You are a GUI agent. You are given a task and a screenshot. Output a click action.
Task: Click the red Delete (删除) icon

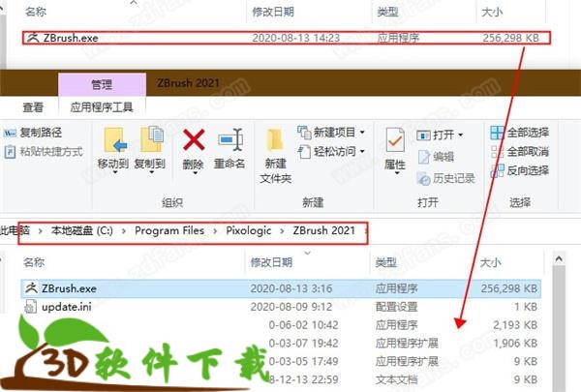(x=194, y=139)
